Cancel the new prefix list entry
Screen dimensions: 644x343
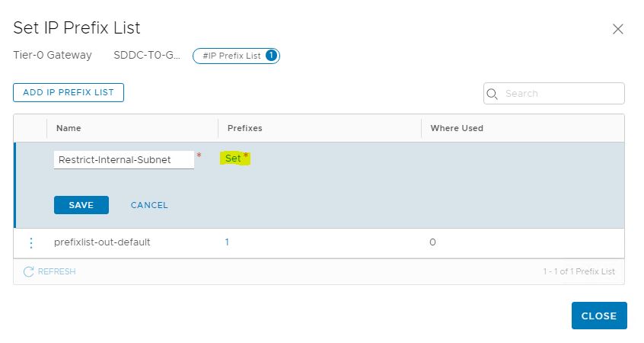(x=149, y=205)
